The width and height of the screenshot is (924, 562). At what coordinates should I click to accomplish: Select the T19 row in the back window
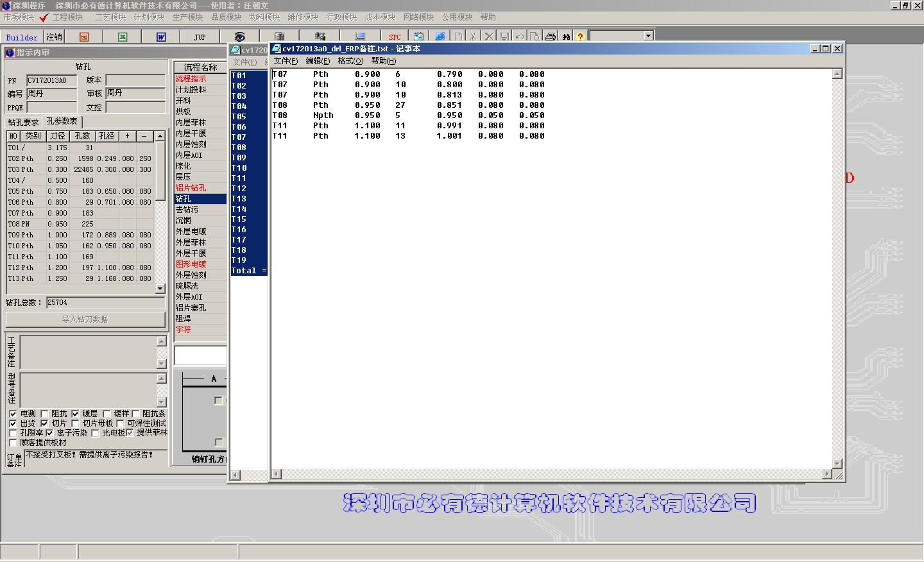point(248,260)
